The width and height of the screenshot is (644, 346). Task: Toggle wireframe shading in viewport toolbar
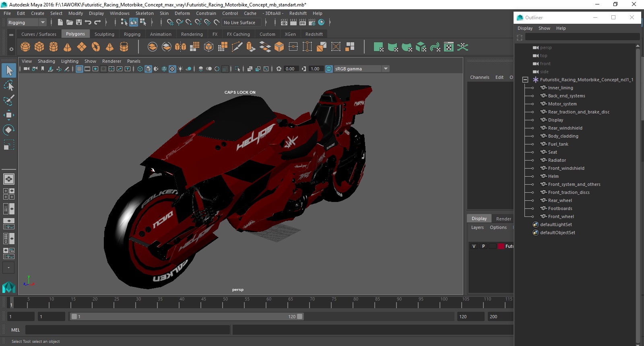140,69
